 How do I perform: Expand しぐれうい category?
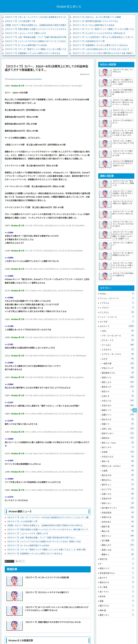click(116, 308)
